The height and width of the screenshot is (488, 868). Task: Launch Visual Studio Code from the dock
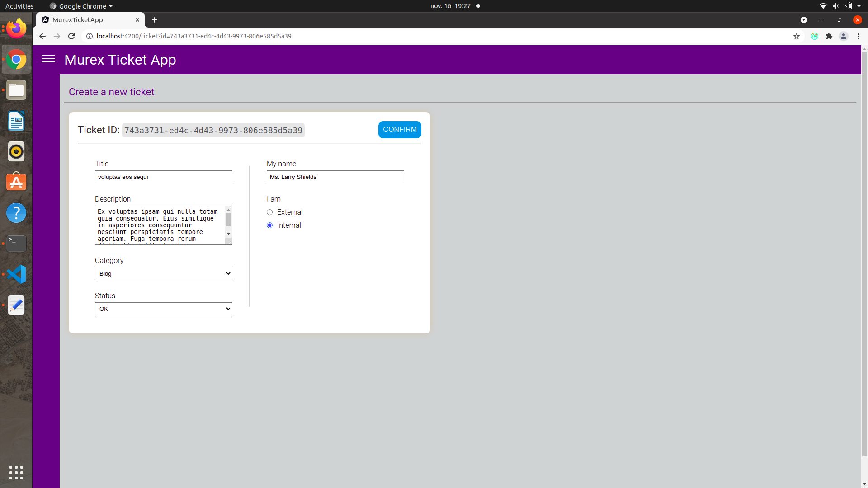pyautogui.click(x=16, y=274)
